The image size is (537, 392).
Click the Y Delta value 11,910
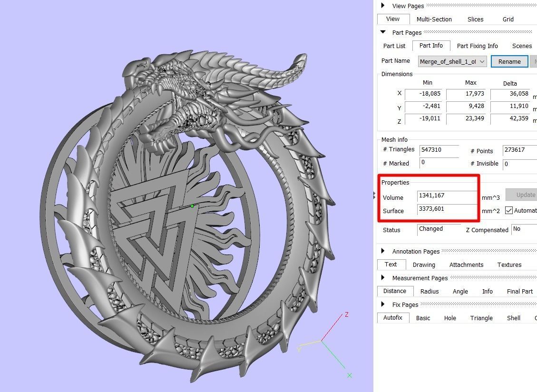[x=510, y=106]
